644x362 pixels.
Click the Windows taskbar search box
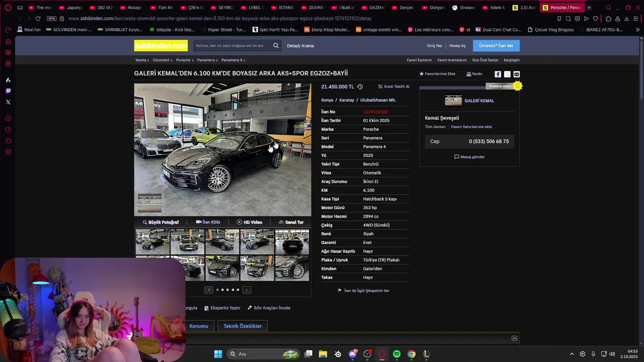(264, 354)
